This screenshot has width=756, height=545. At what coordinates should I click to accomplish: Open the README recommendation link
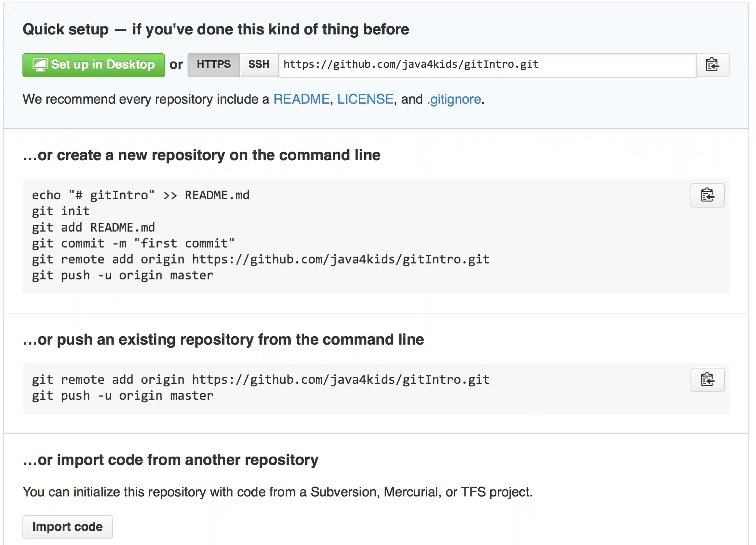coord(302,99)
